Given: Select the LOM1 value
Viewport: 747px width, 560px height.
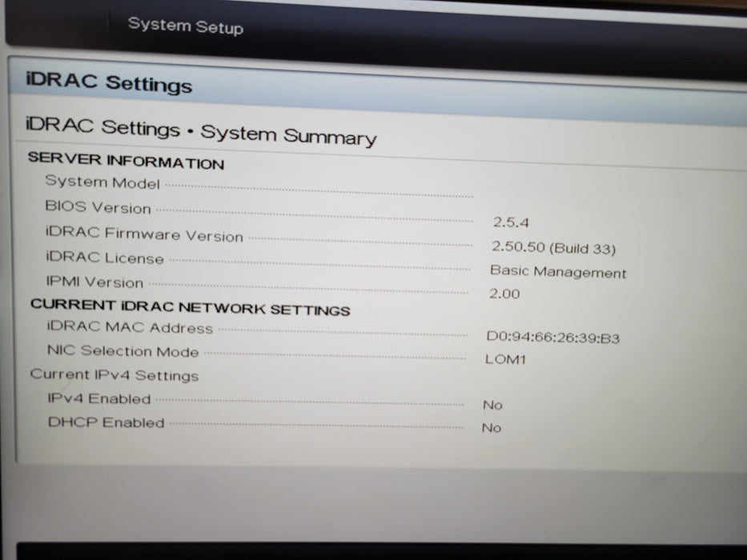Looking at the screenshot, I should tap(505, 359).
